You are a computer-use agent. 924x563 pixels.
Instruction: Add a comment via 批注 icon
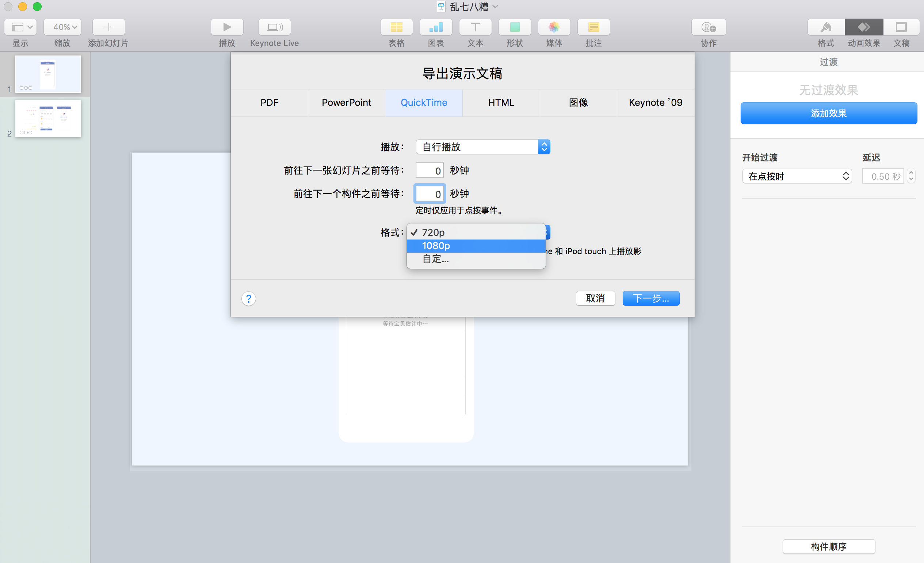(x=593, y=27)
